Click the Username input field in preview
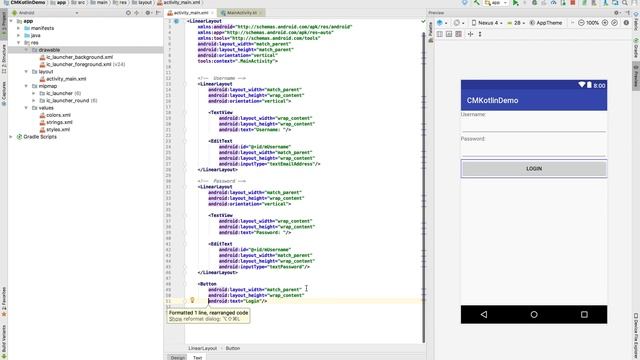 (x=533, y=126)
